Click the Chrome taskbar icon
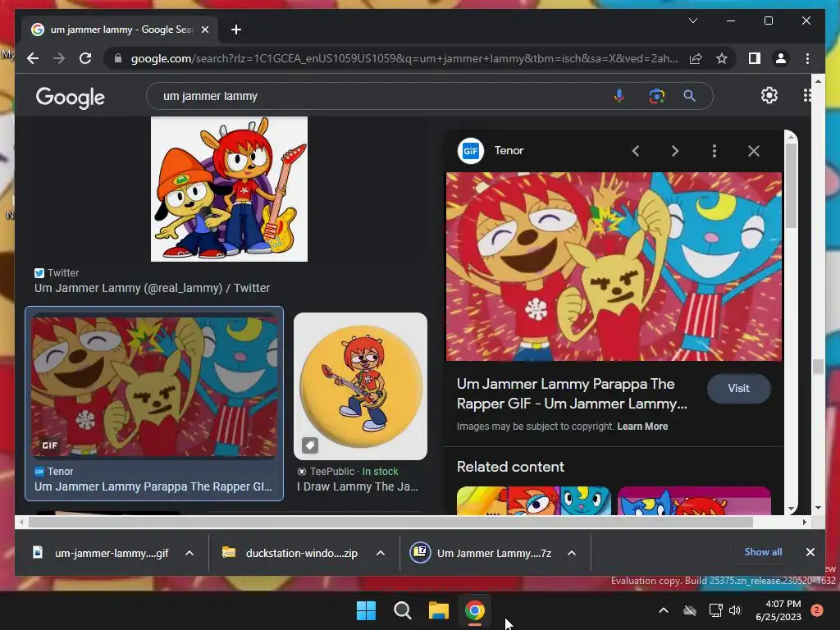Image resolution: width=840 pixels, height=630 pixels. [475, 610]
